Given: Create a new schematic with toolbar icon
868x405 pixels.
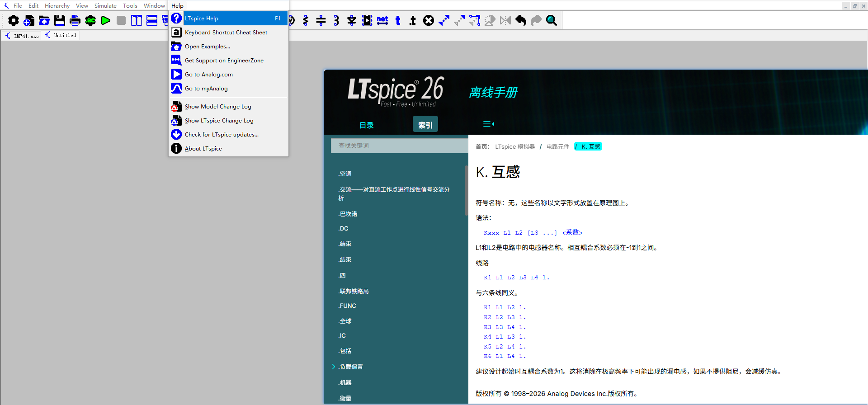Looking at the screenshot, I should pyautogui.click(x=29, y=20).
